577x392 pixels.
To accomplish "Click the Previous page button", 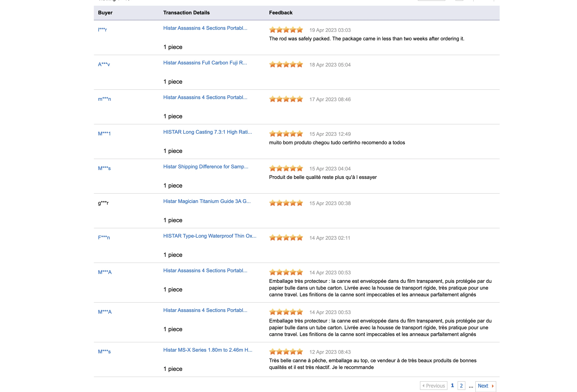I will click(x=433, y=386).
